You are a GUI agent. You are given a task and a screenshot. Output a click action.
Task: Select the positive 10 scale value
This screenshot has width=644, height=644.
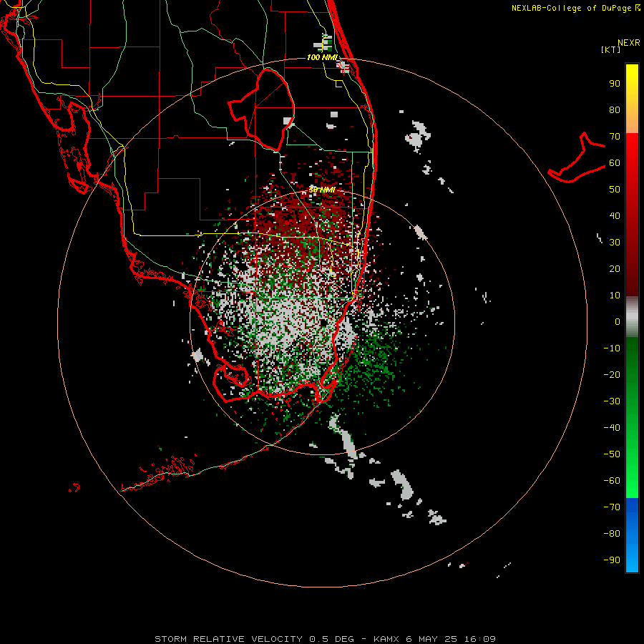(615, 296)
